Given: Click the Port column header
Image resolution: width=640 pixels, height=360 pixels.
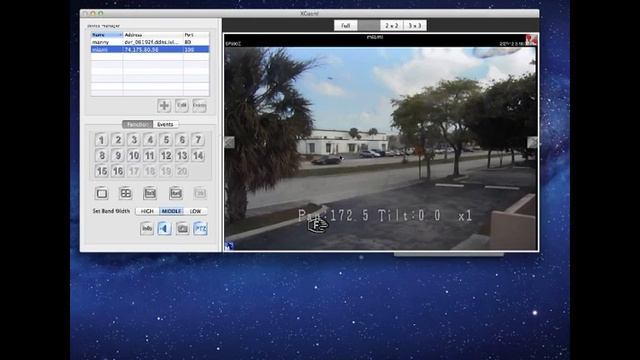Looking at the screenshot, I should [196, 35].
